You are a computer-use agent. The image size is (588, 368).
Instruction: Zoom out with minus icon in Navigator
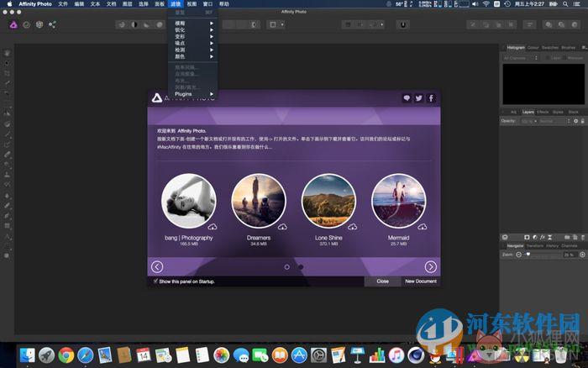coord(518,255)
